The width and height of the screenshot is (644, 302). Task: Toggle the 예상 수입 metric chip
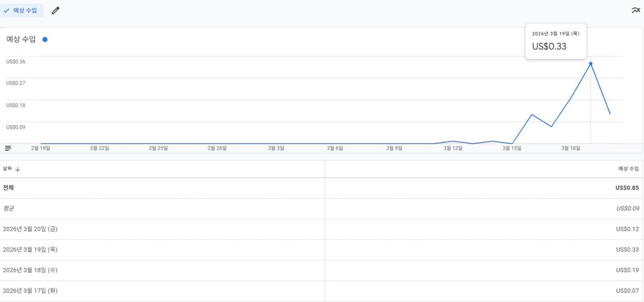tap(21, 11)
